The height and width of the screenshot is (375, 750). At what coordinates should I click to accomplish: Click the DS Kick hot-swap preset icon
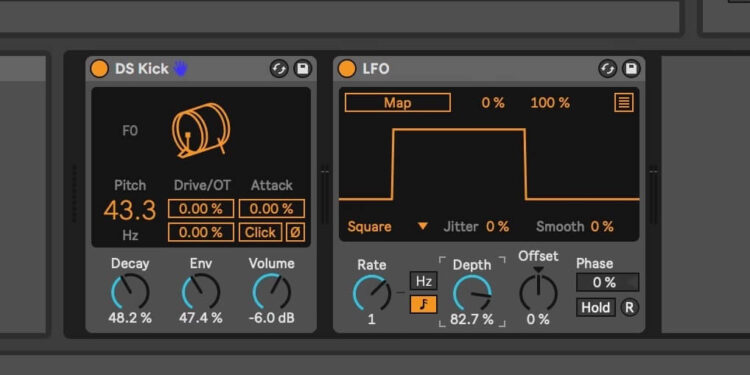tap(279, 69)
